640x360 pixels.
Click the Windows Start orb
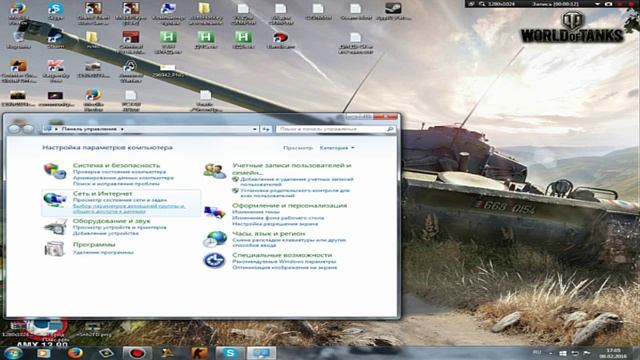click(x=13, y=353)
